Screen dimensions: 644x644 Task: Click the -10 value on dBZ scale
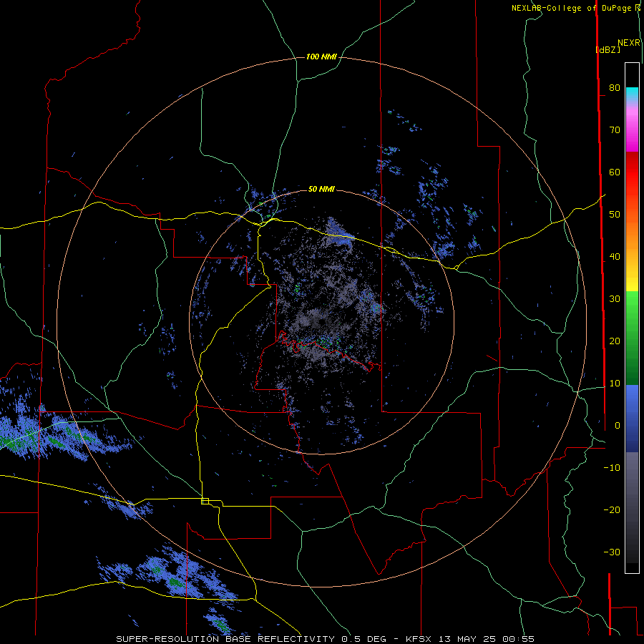[x=612, y=468]
